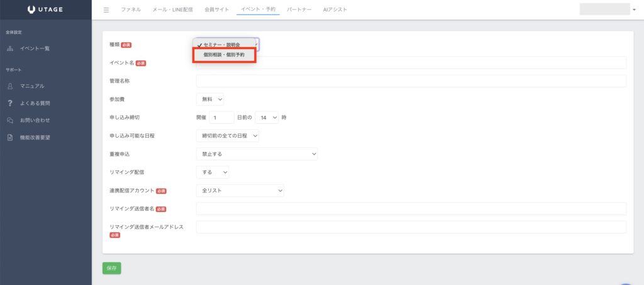Open the 参加費 無料 dropdown
The width and height of the screenshot is (644, 285).
(x=210, y=99)
